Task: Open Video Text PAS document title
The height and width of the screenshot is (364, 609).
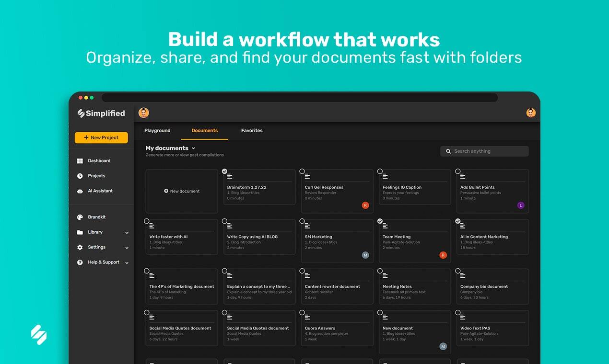Action: 475,328
